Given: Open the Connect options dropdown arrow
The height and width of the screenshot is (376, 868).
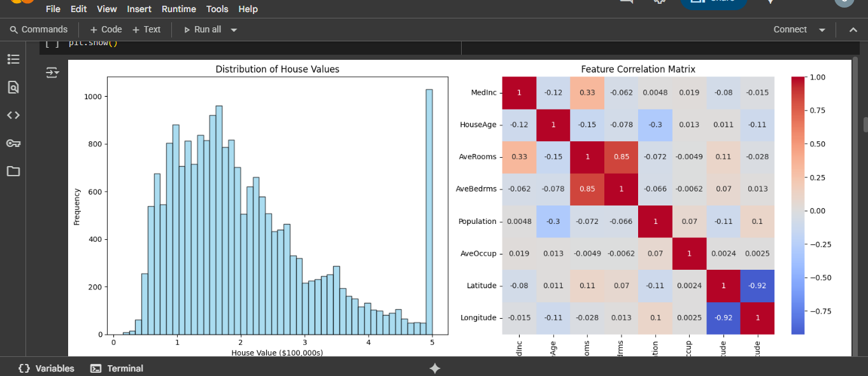Looking at the screenshot, I should tap(822, 30).
